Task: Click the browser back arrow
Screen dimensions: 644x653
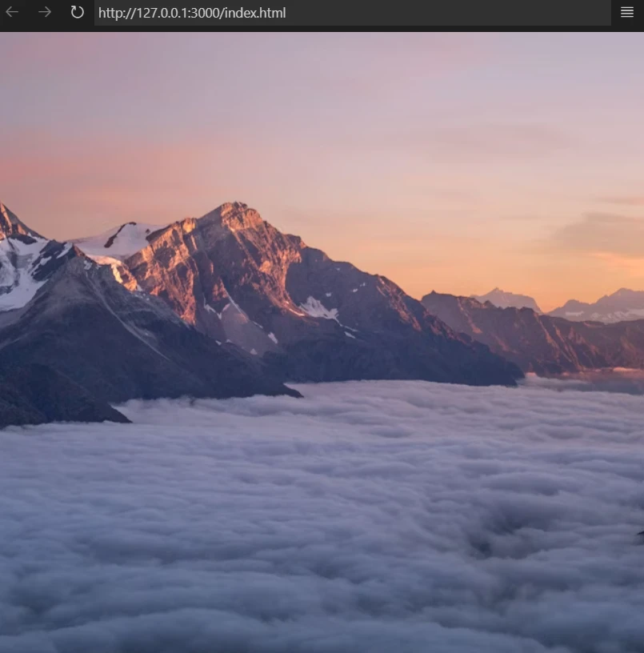Action: coord(12,13)
